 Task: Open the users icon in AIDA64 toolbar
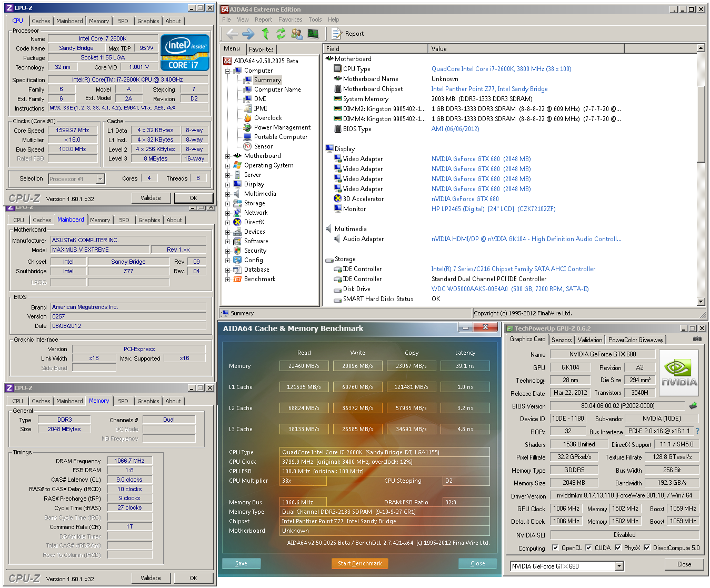(x=297, y=34)
